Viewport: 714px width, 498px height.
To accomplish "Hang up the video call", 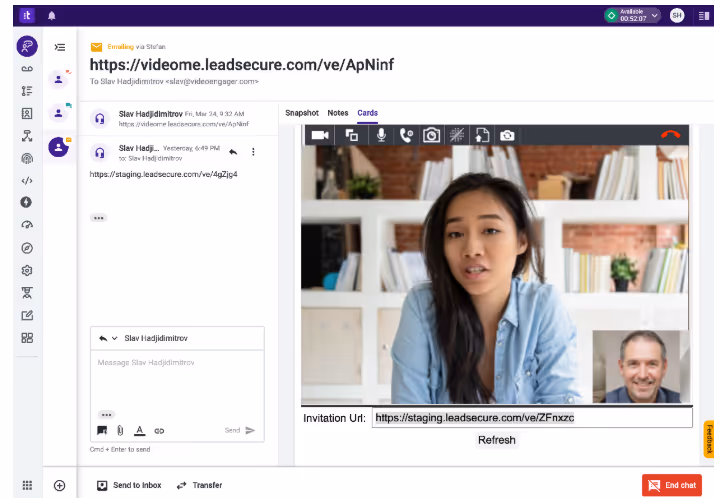I will click(670, 135).
